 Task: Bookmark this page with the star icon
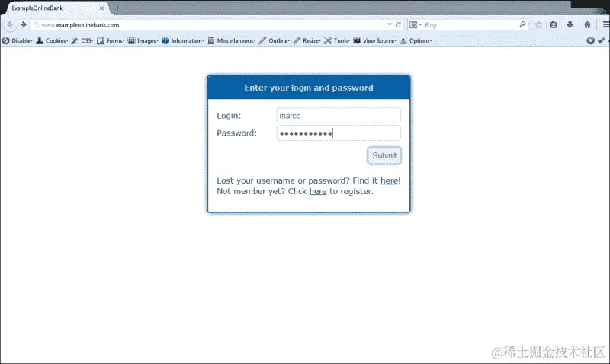pyautogui.click(x=538, y=24)
